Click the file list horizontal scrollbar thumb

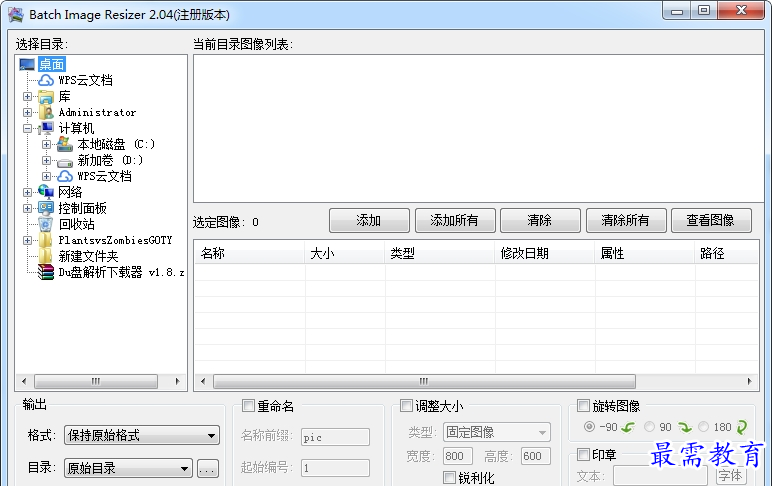click(x=424, y=381)
